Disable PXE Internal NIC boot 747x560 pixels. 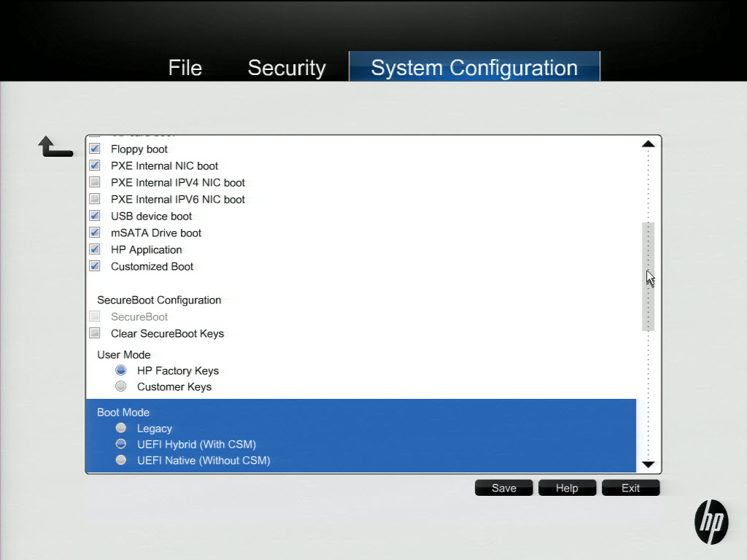click(95, 166)
